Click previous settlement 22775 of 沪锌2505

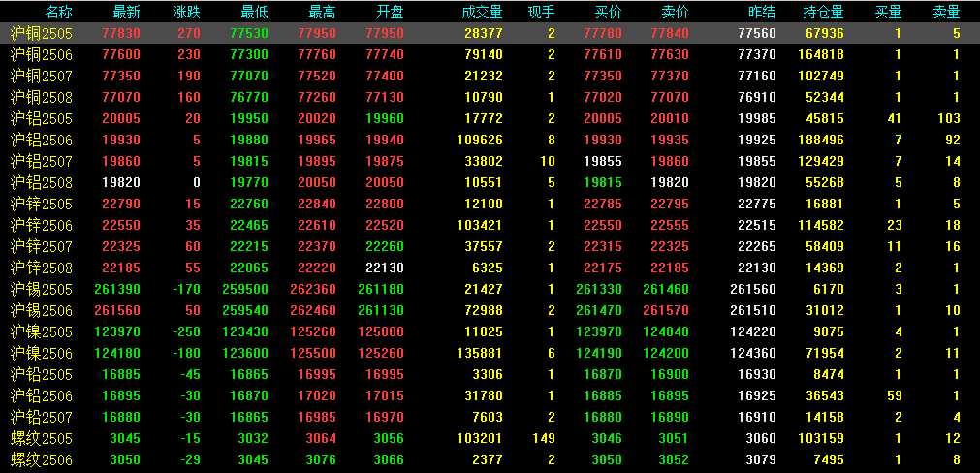(757, 204)
